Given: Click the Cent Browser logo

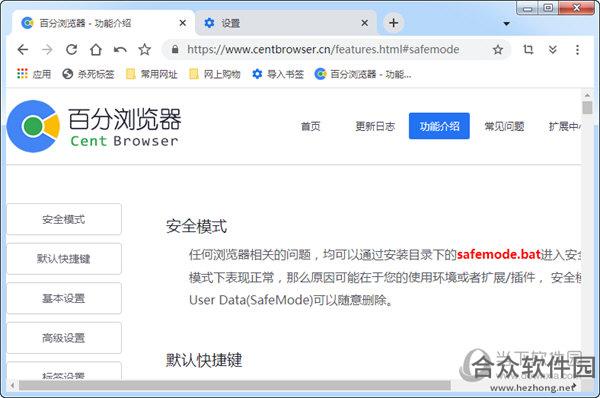Looking at the screenshot, I should (94, 126).
